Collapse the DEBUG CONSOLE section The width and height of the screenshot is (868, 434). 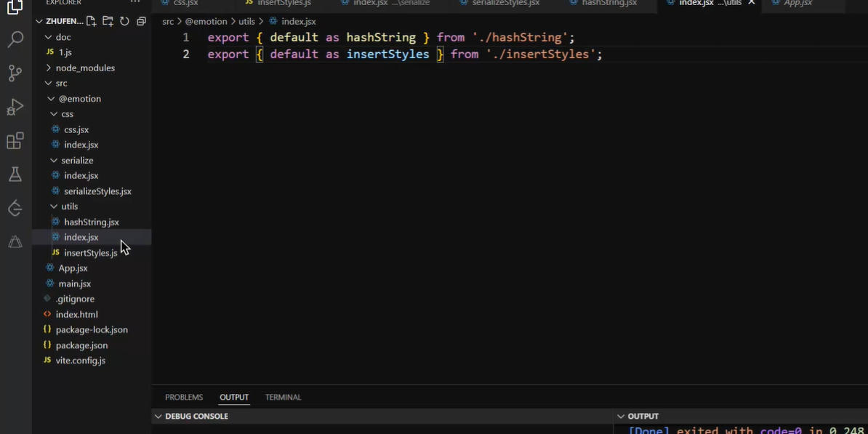point(158,417)
